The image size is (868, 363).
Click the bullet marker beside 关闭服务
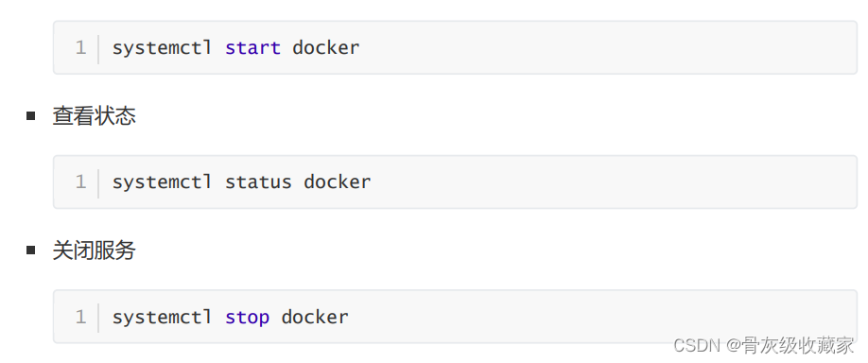30,251
